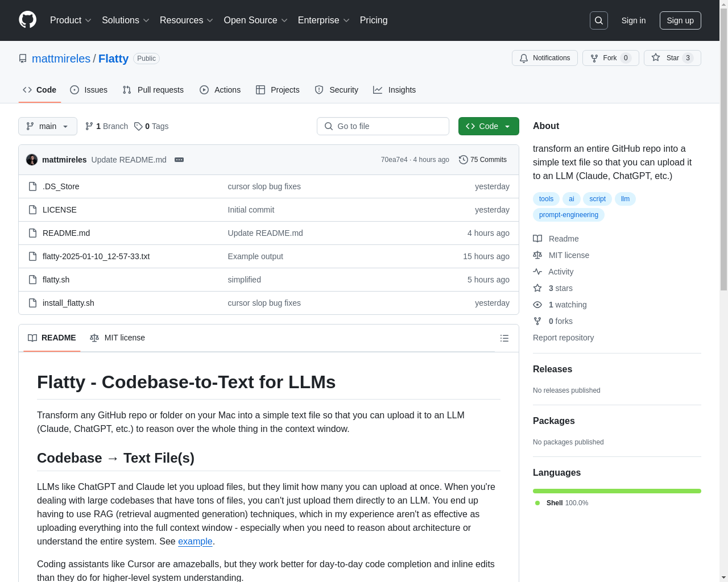This screenshot has width=728, height=582.
Task: Switch to MIT license tab in file viewer
Action: pyautogui.click(x=117, y=338)
